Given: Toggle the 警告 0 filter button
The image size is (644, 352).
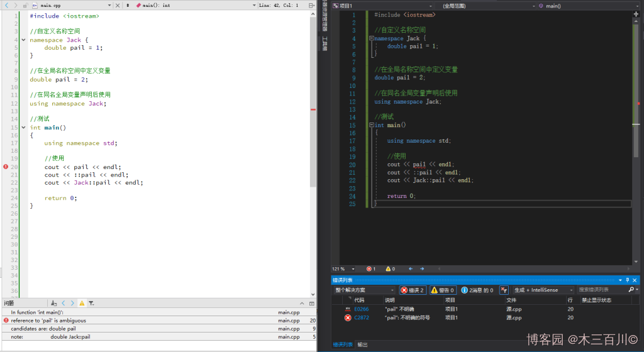Looking at the screenshot, I should pos(443,290).
